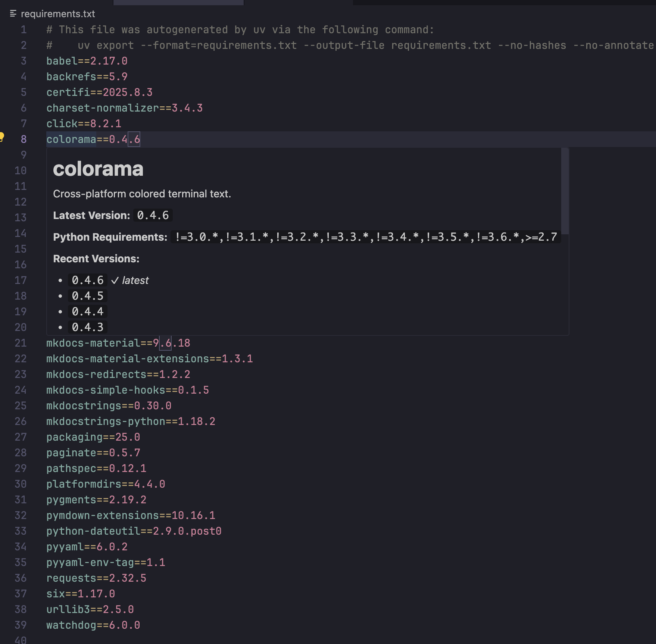Click the requests==2.32.5 line

point(96,578)
